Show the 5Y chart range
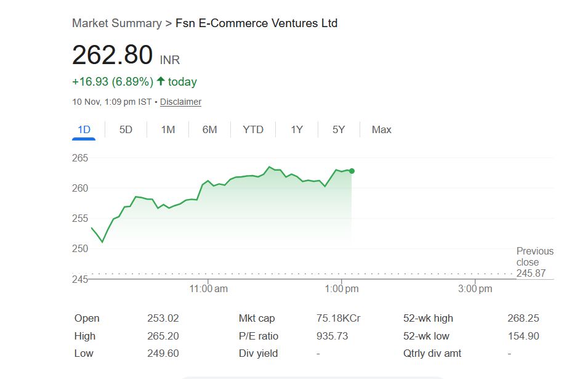Image resolution: width=588 pixels, height=379 pixels. [339, 129]
